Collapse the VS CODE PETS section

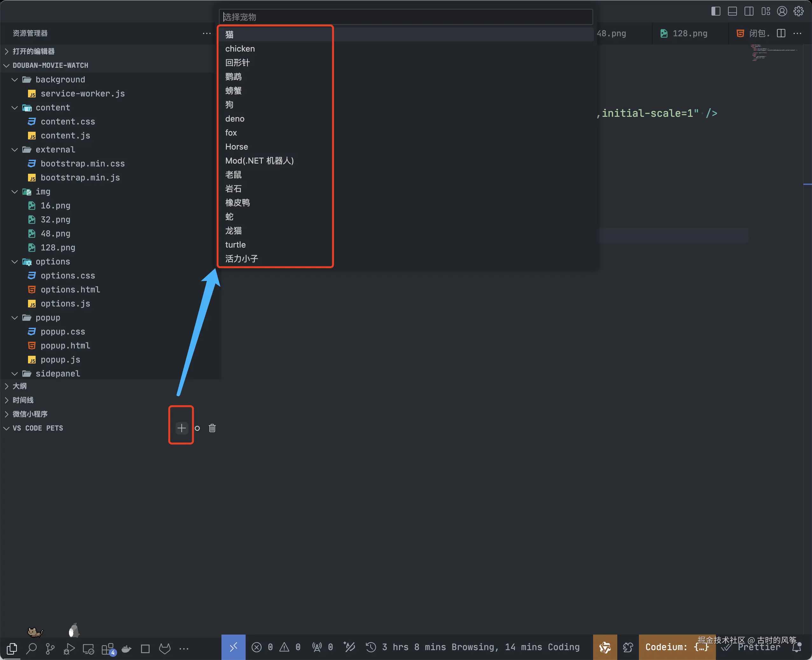point(38,428)
